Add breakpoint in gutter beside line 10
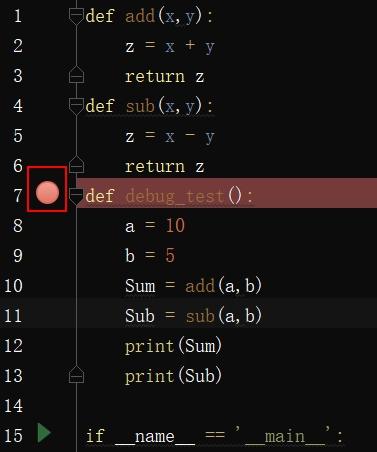This screenshot has height=452, width=377. pyautogui.click(x=47, y=286)
